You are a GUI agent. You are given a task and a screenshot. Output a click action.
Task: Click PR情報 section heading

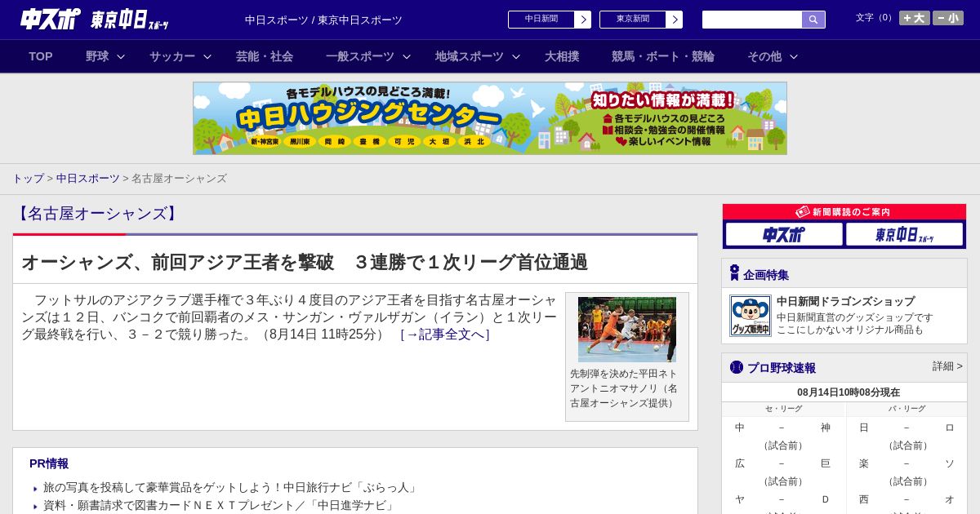point(49,463)
